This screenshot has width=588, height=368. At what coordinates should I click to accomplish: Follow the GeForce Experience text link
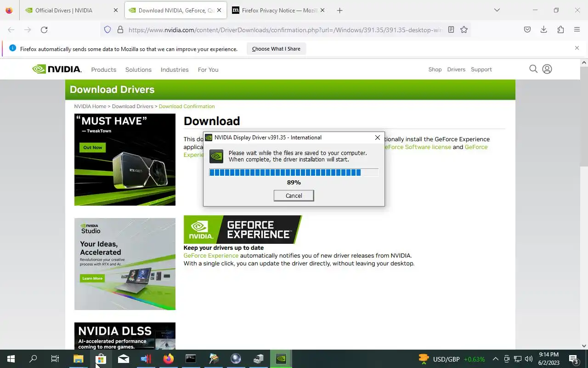[x=211, y=256]
